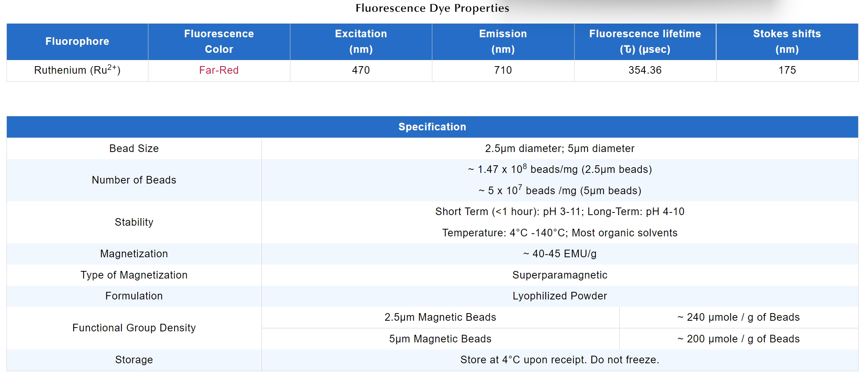Click the 470 excitation value

coord(361,70)
